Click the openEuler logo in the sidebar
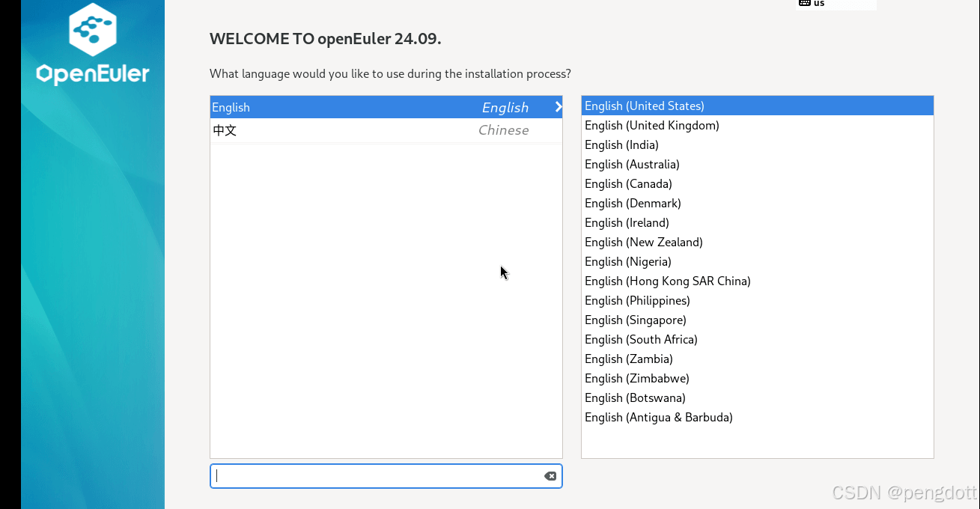This screenshot has width=980, height=509. pos(93,43)
